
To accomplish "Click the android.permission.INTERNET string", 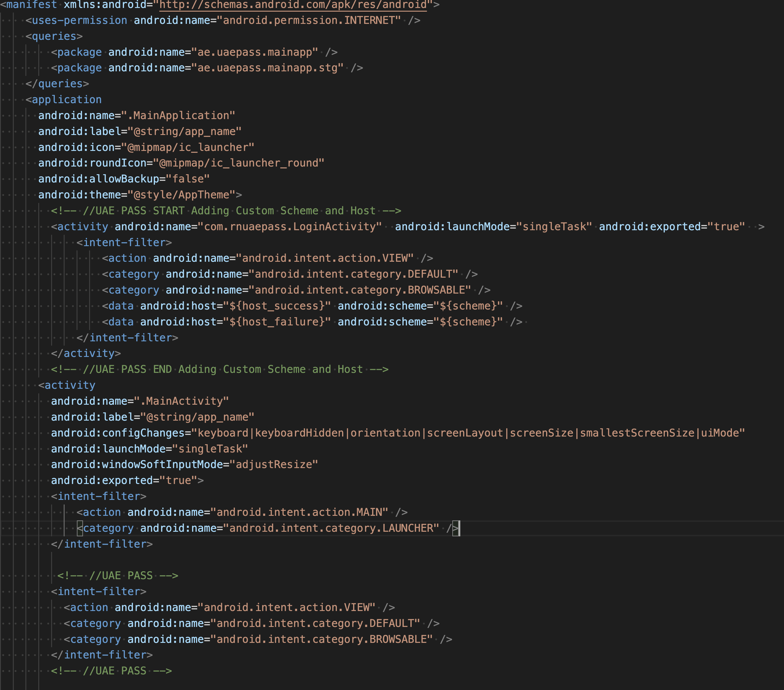I will coord(311,20).
